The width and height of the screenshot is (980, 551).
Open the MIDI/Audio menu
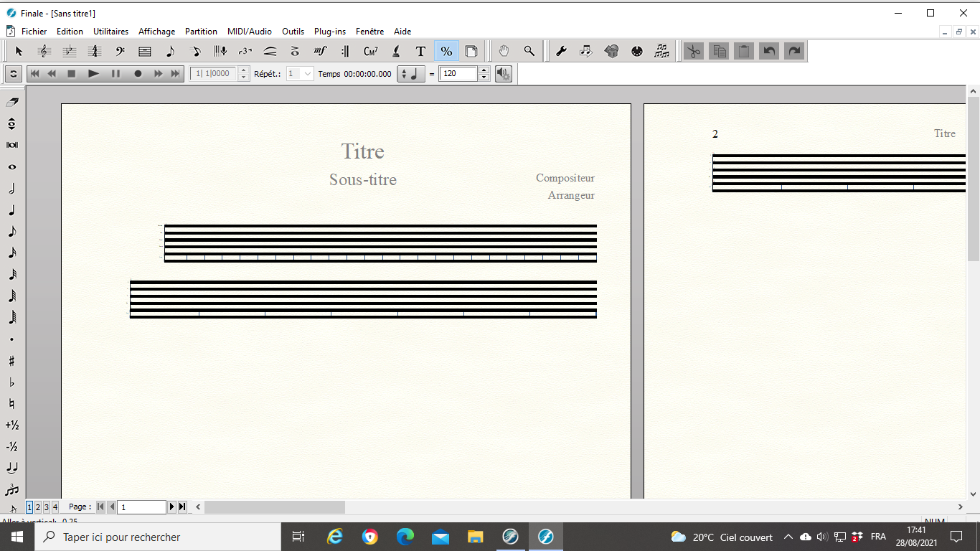click(x=249, y=32)
